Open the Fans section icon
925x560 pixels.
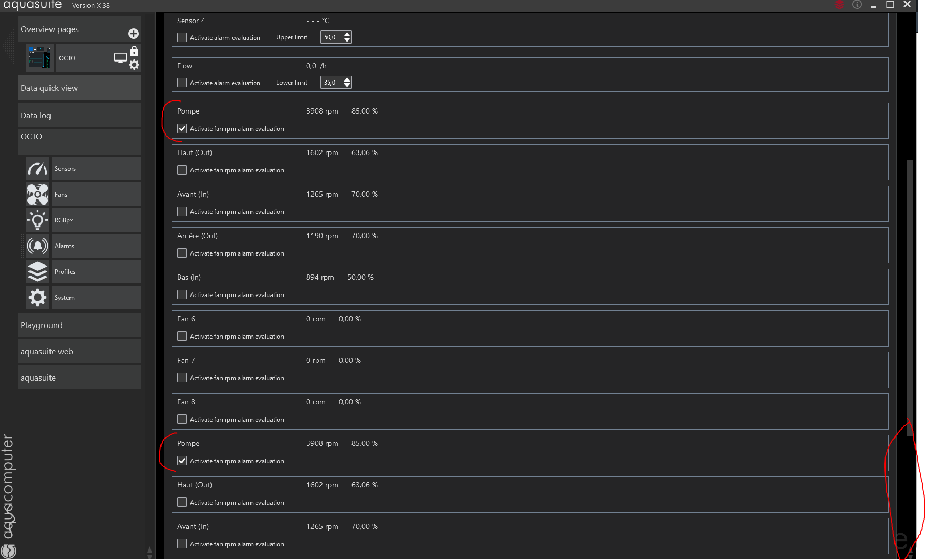(37, 195)
